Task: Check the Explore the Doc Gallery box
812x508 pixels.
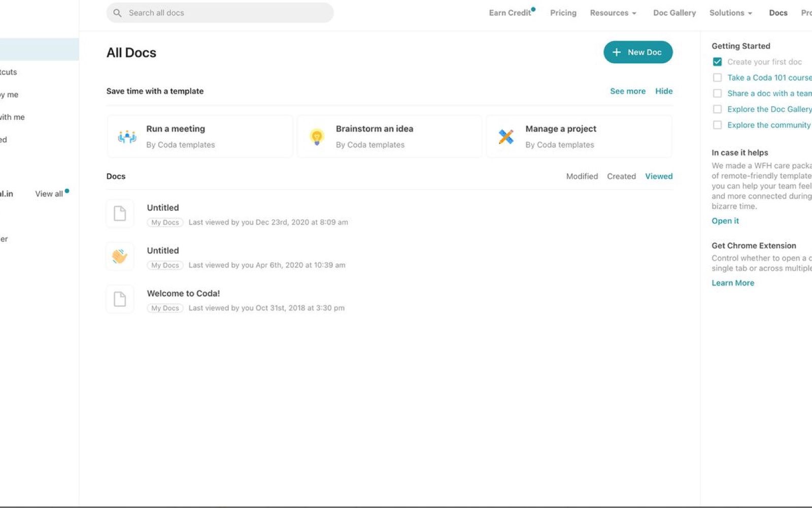Action: pos(717,109)
